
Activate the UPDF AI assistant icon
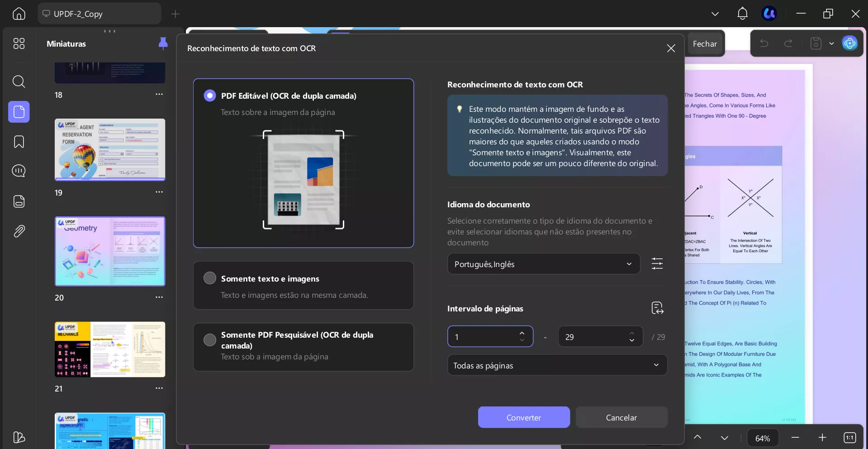pos(849,43)
